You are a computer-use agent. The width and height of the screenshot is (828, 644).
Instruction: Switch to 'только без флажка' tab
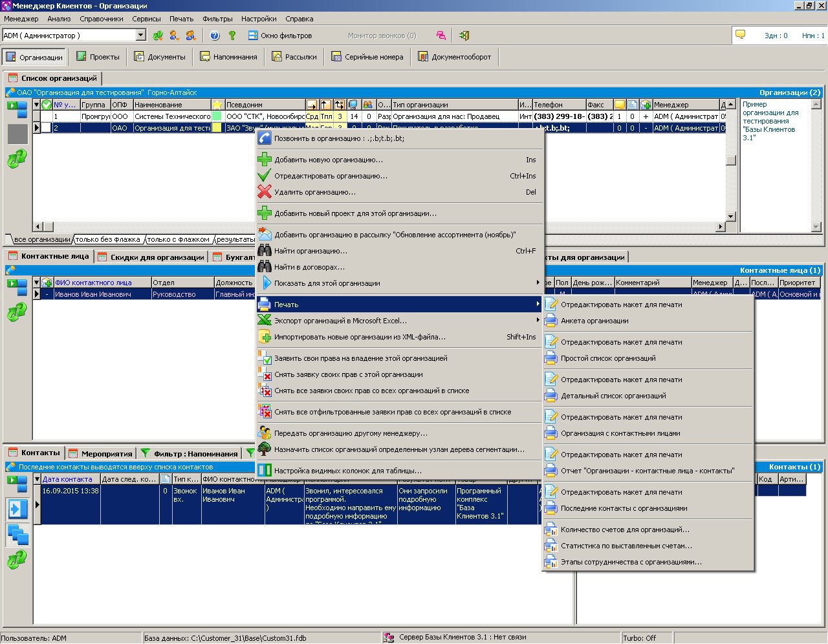coord(107,239)
